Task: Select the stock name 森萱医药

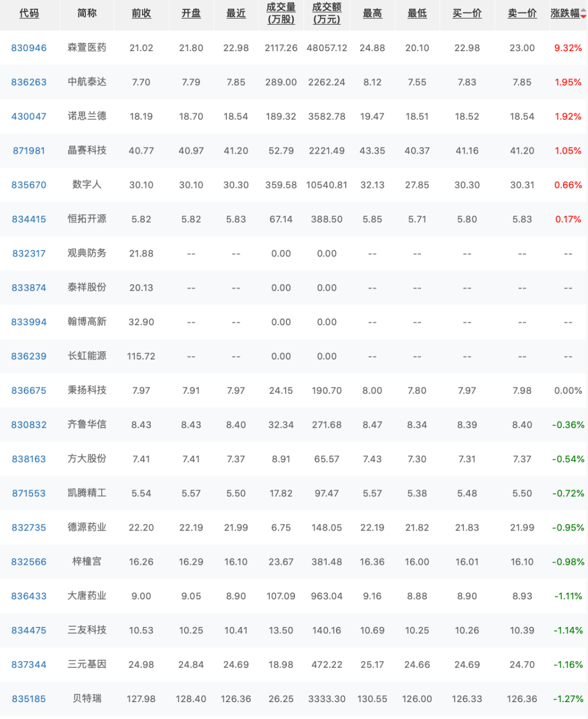Action: pos(87,47)
